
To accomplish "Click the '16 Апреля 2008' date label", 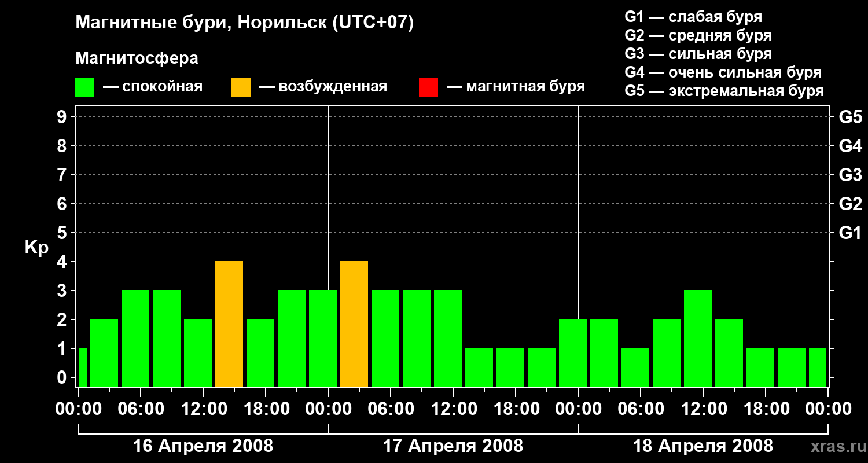I will 203,446.
